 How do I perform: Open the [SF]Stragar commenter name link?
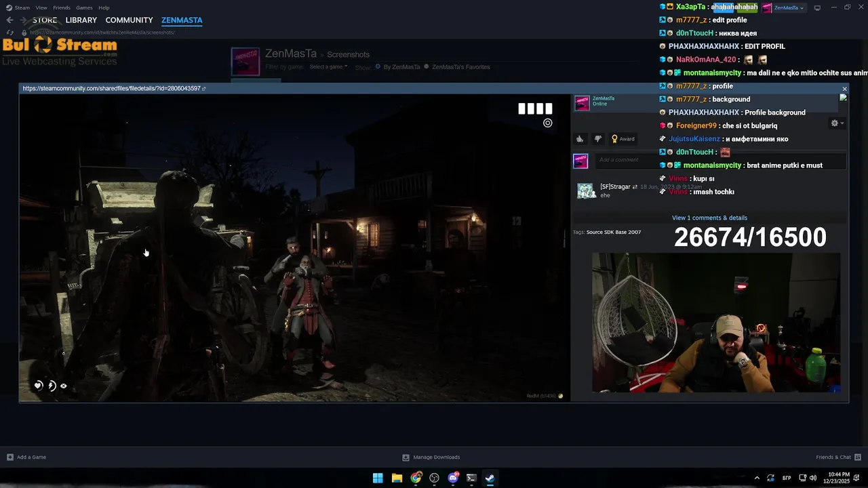[x=615, y=186]
